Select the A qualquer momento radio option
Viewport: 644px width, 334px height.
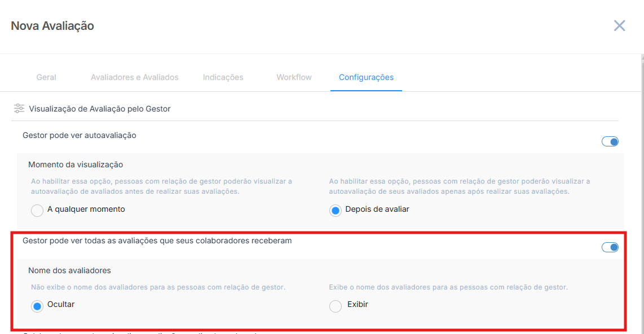coord(37,211)
